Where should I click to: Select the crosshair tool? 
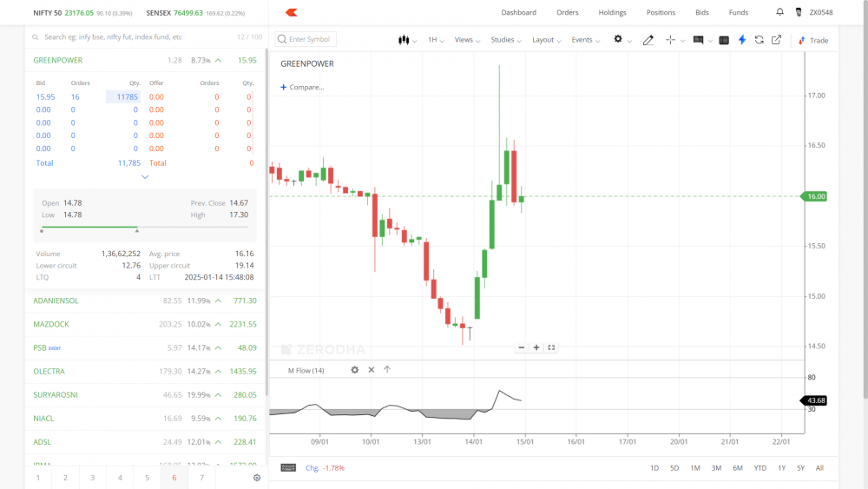point(670,40)
